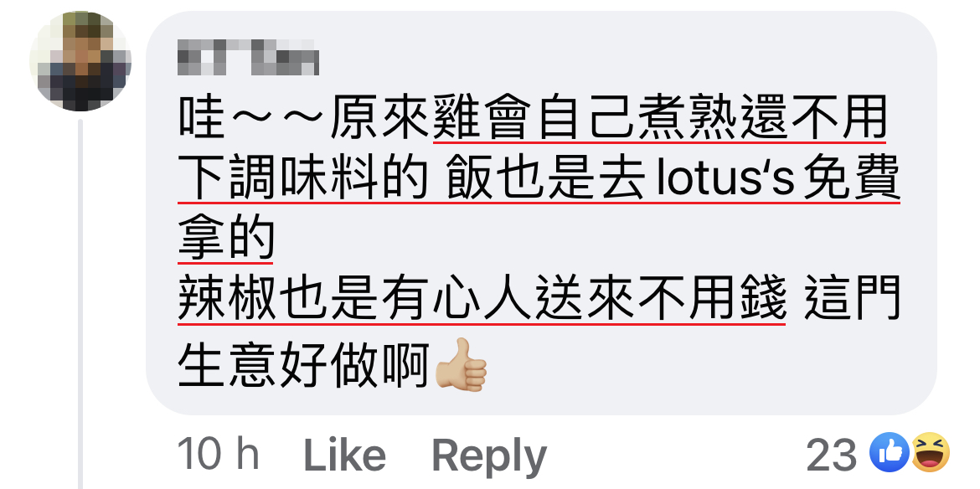The width and height of the screenshot is (980, 489).
Task: Click the underlined phrase 雞會自己煮熟還不用
Action: (x=660, y=121)
